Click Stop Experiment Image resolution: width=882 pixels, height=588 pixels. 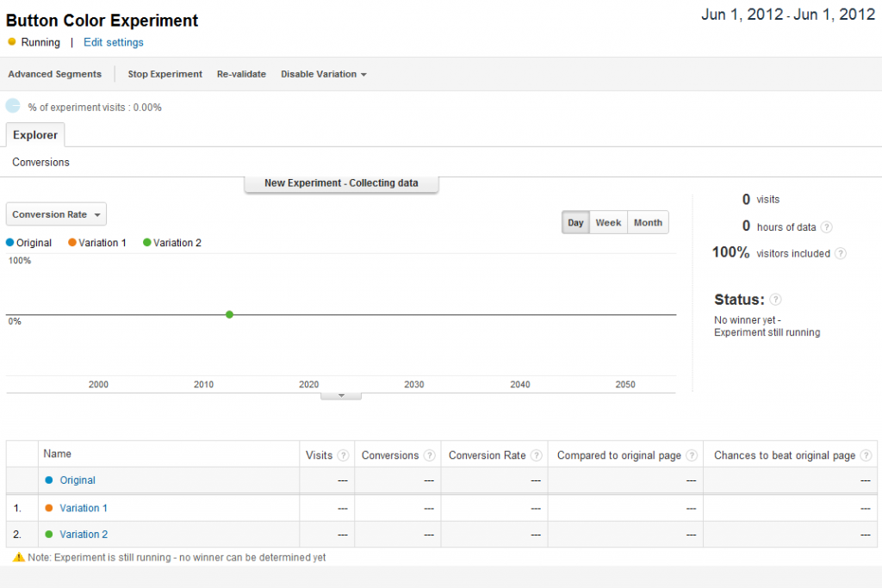tap(165, 74)
